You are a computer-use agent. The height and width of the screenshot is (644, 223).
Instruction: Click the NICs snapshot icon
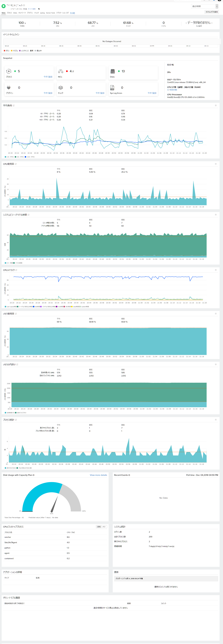pos(60,71)
